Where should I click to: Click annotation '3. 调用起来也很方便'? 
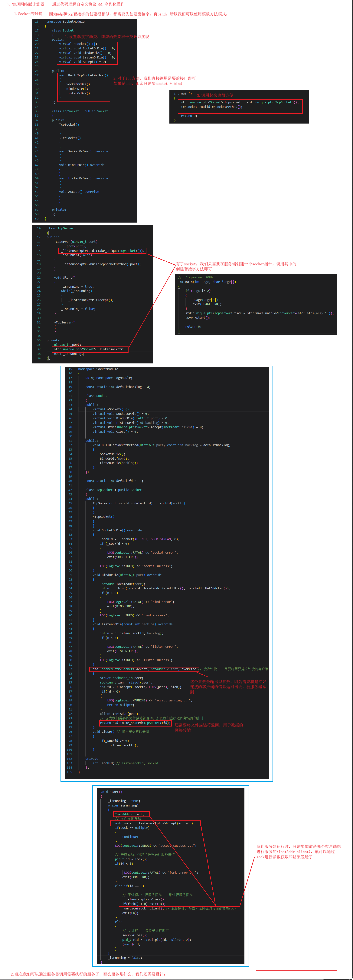pyautogui.click(x=215, y=95)
